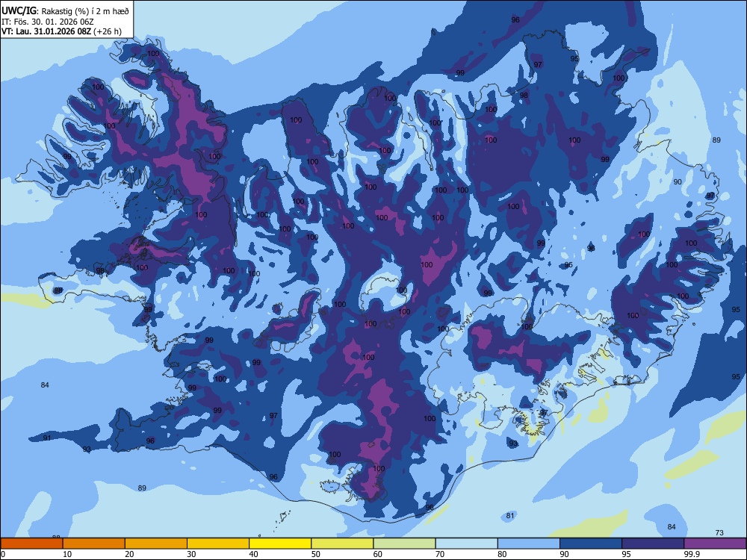
Task: Click the legend tick label '10'
Action: point(67,554)
